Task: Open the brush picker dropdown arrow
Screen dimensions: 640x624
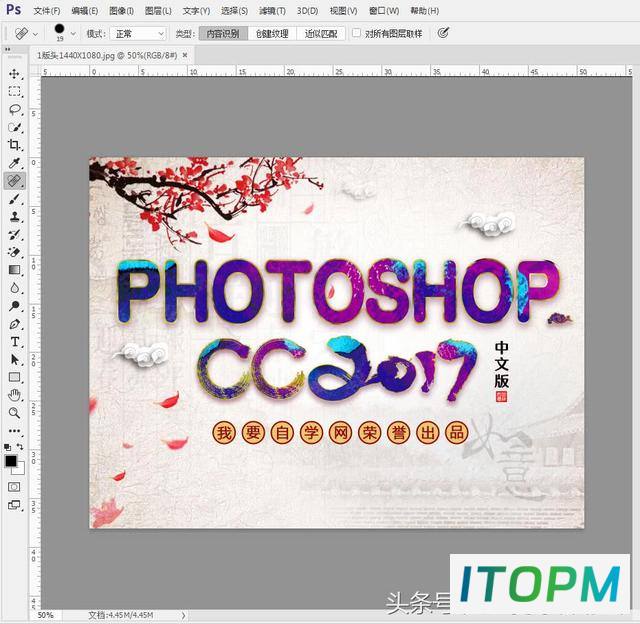Action: pyautogui.click(x=73, y=33)
